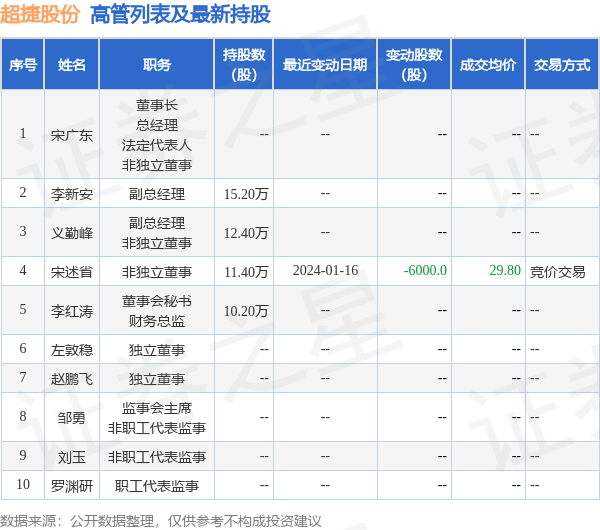Viewport: 600px width, 530px height.
Task: Select the name 李红涛
Action: coord(72,311)
